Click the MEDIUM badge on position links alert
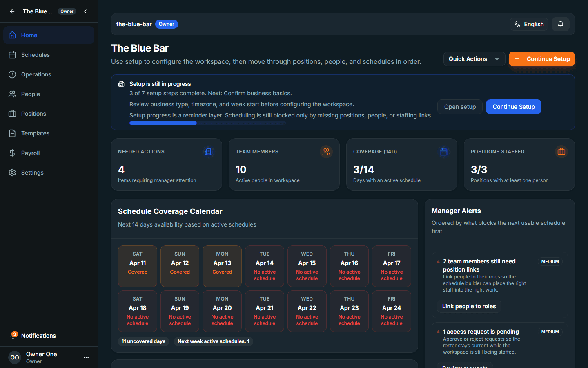The image size is (588, 368). click(550, 262)
